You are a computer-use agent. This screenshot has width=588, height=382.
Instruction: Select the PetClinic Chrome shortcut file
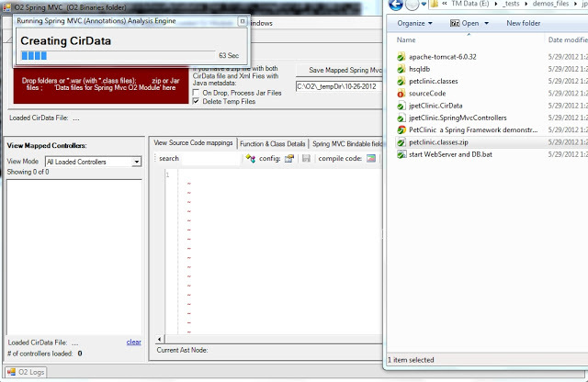click(x=401, y=130)
